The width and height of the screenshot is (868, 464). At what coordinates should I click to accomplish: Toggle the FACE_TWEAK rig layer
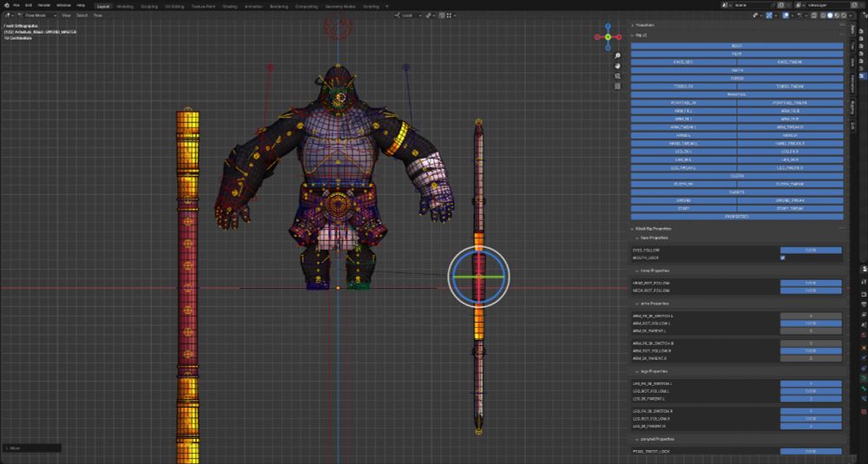[790, 62]
